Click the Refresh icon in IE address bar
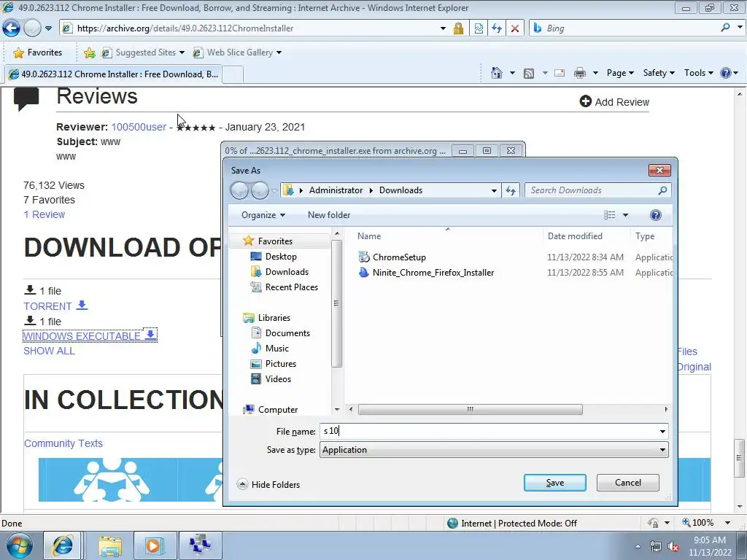 [497, 28]
